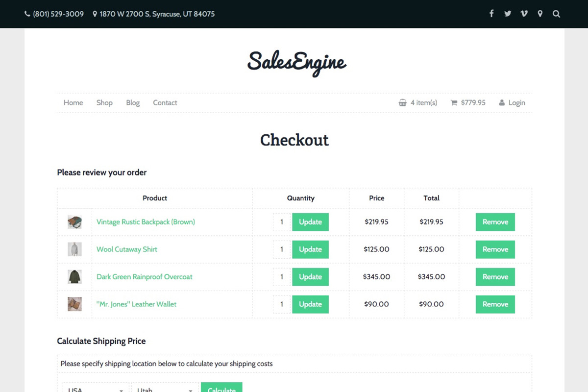
Task: Remove Dark Green Rainproof Overcoat from order
Action: [495, 277]
